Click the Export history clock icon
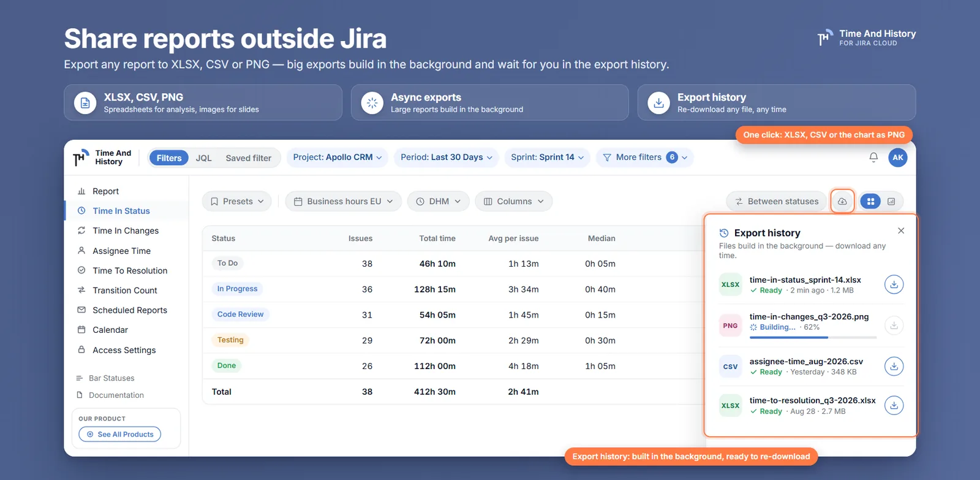Screen dimensions: 980x480 tap(724, 233)
